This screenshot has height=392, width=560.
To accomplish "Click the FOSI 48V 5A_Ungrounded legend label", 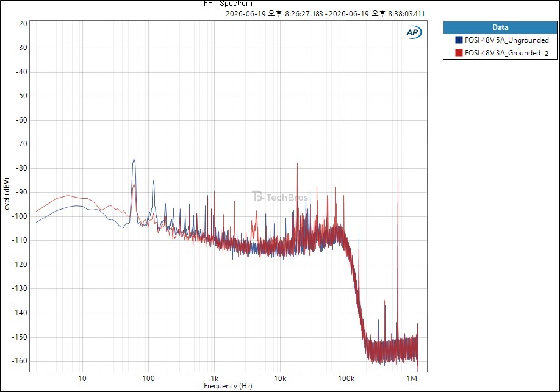I will pyautogui.click(x=506, y=40).
